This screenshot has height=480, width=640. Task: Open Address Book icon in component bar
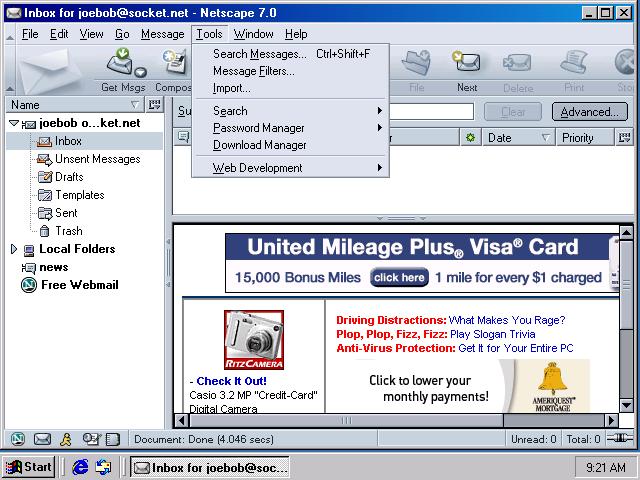click(113, 439)
